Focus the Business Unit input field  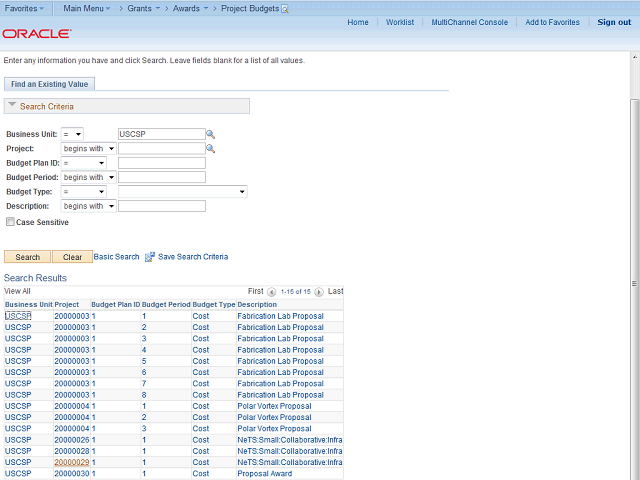[x=162, y=134]
